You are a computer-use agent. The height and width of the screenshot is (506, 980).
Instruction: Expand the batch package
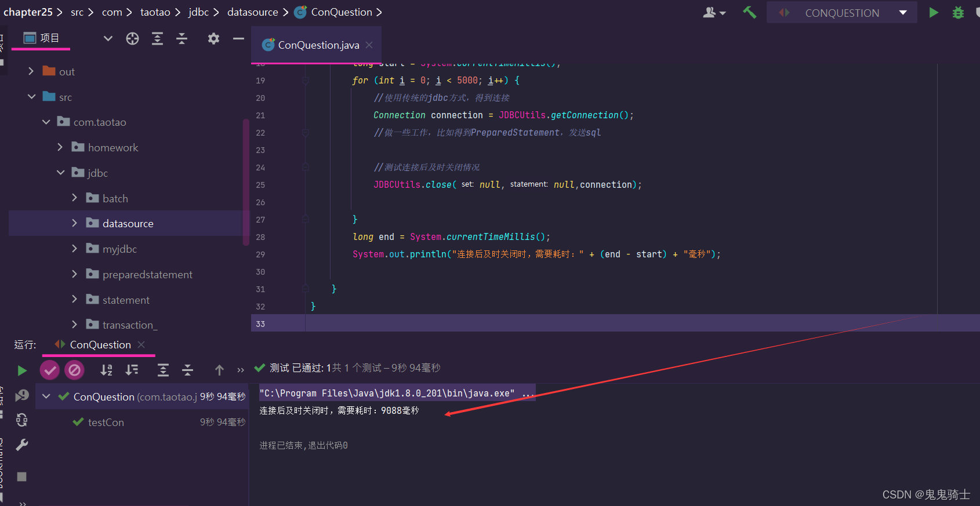(x=74, y=198)
